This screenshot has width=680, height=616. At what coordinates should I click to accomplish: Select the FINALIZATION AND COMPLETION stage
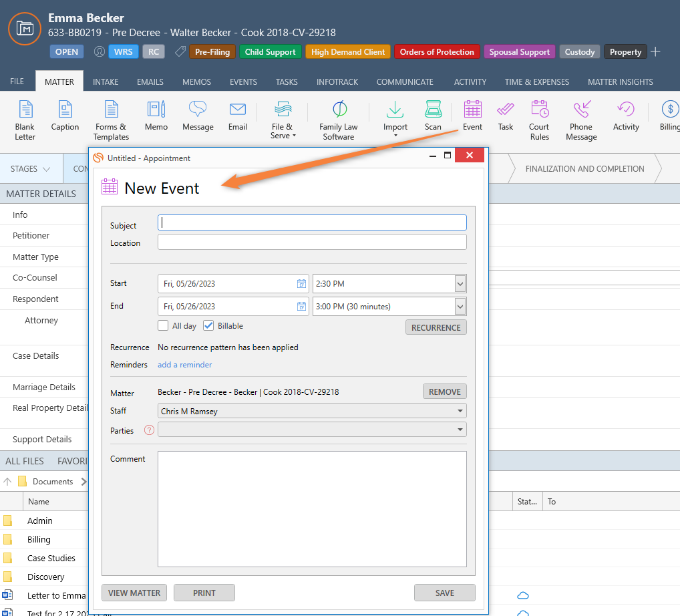(584, 169)
